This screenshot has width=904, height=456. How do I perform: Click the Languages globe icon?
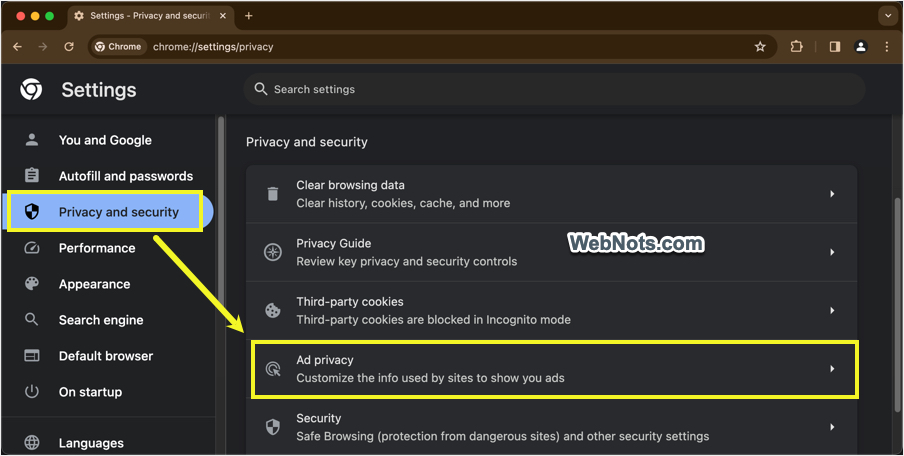[x=32, y=443]
